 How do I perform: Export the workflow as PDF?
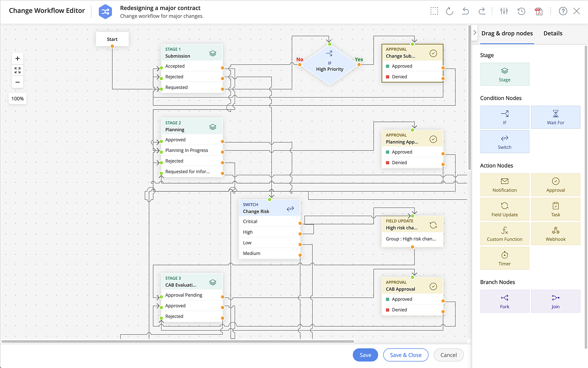[539, 11]
